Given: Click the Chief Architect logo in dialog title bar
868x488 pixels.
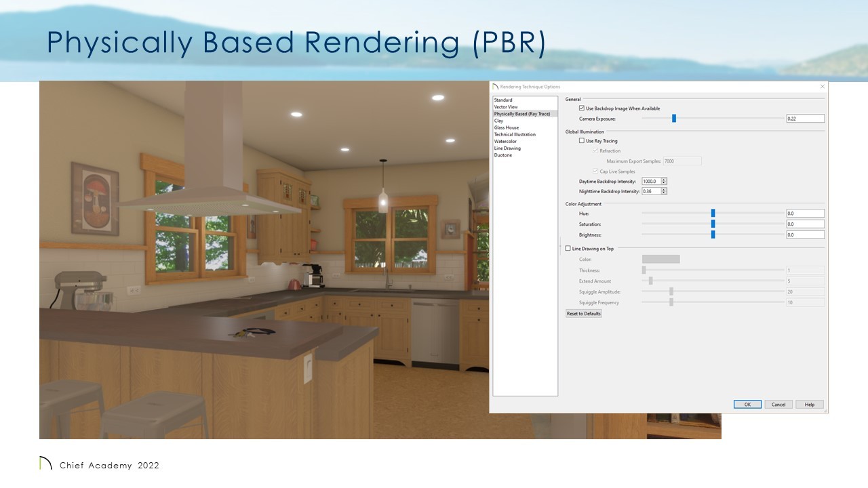Looking at the screenshot, I should click(x=495, y=87).
